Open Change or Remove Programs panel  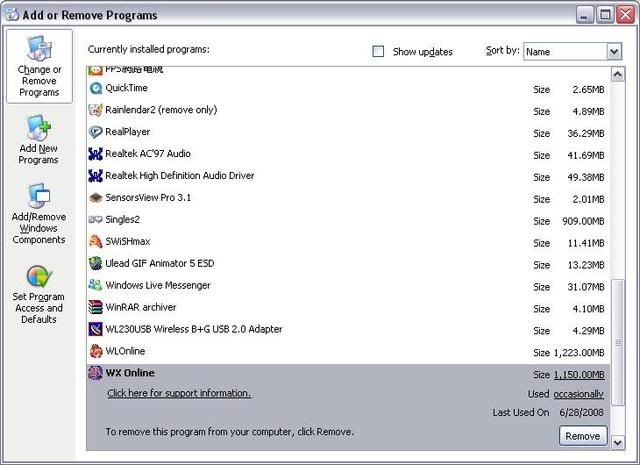click(39, 66)
